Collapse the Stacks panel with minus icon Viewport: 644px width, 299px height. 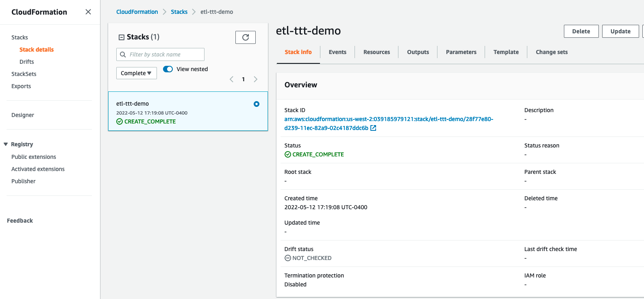click(121, 37)
